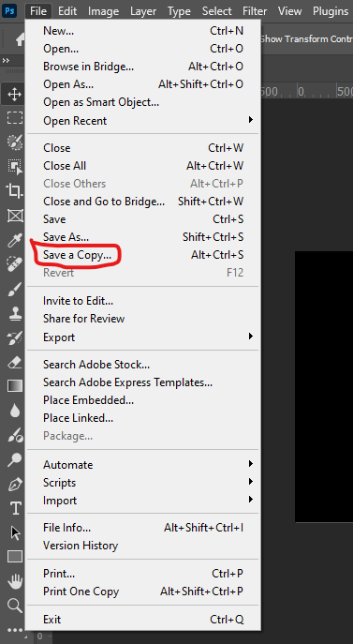Choose Open As... entry
This screenshot has height=644, width=353.
(143, 84)
